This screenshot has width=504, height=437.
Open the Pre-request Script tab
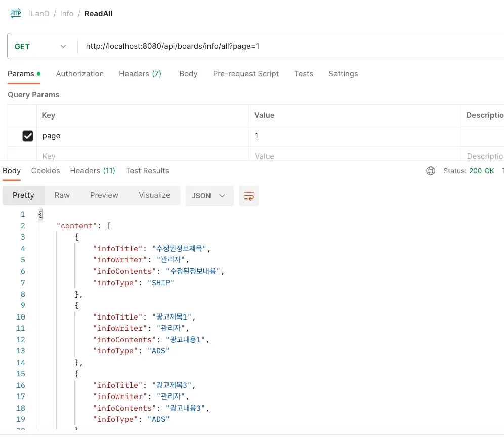(x=245, y=74)
